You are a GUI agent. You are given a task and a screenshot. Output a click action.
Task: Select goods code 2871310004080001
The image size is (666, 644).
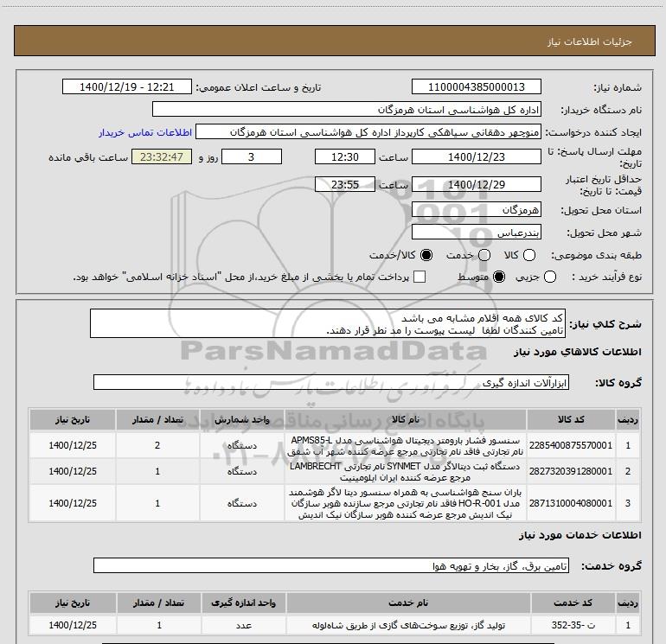tap(571, 503)
